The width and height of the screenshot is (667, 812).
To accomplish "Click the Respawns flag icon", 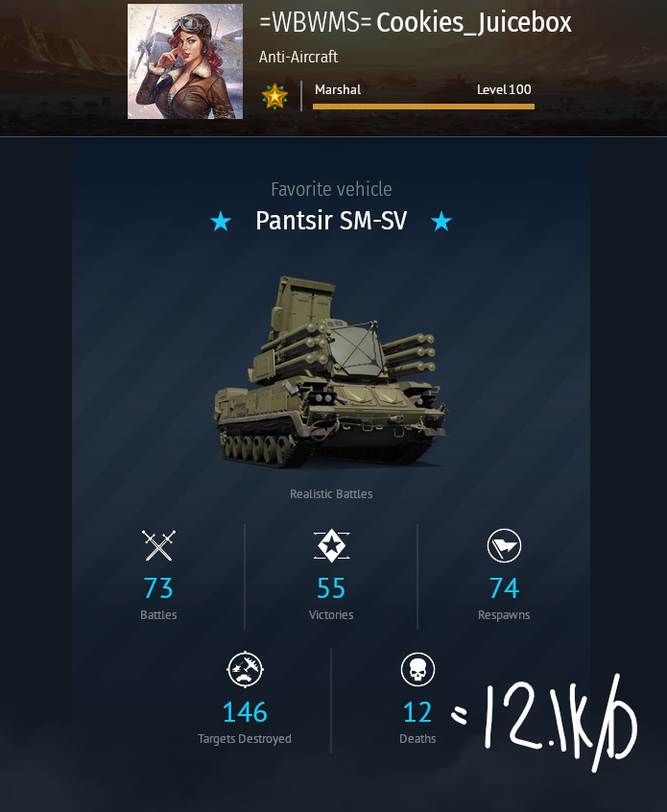I will click(504, 546).
